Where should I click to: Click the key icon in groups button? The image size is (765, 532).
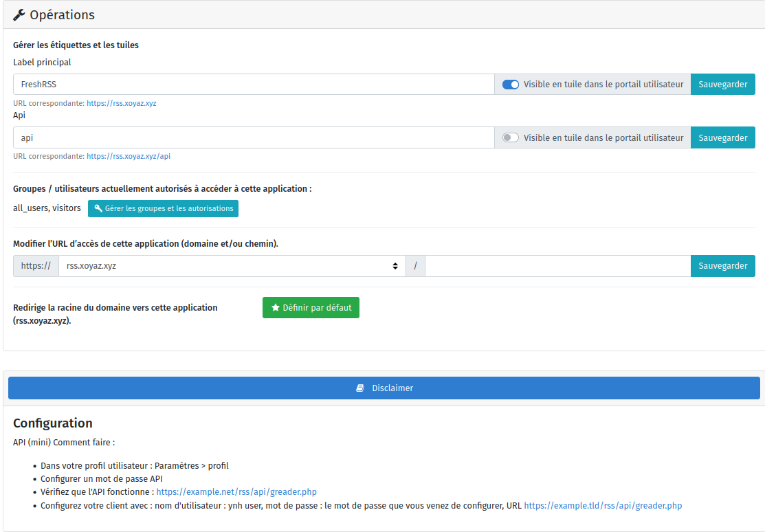[98, 208]
